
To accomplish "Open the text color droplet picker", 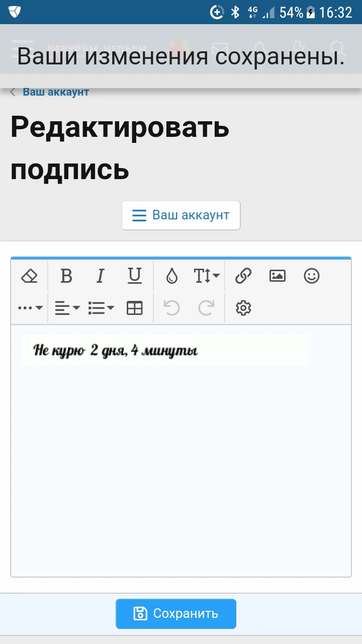I will [x=172, y=276].
